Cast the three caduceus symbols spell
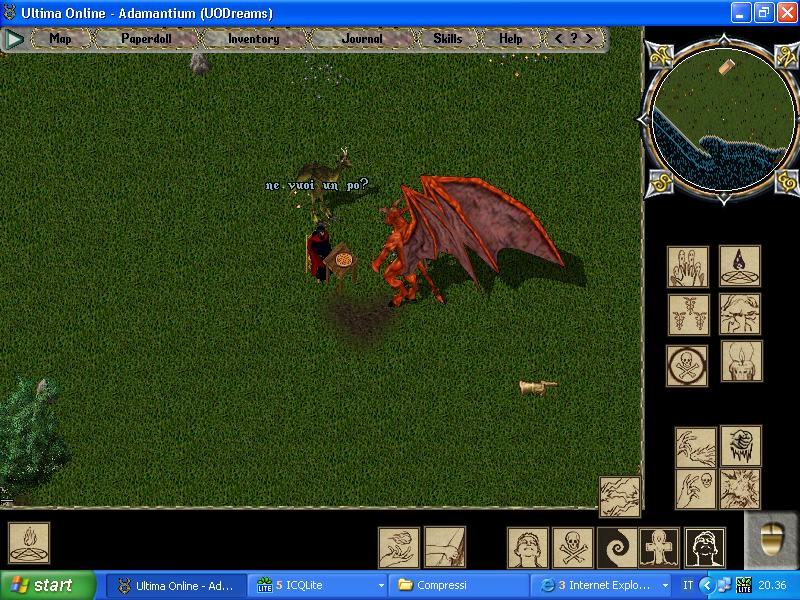The height and width of the screenshot is (600, 800). coord(689,315)
